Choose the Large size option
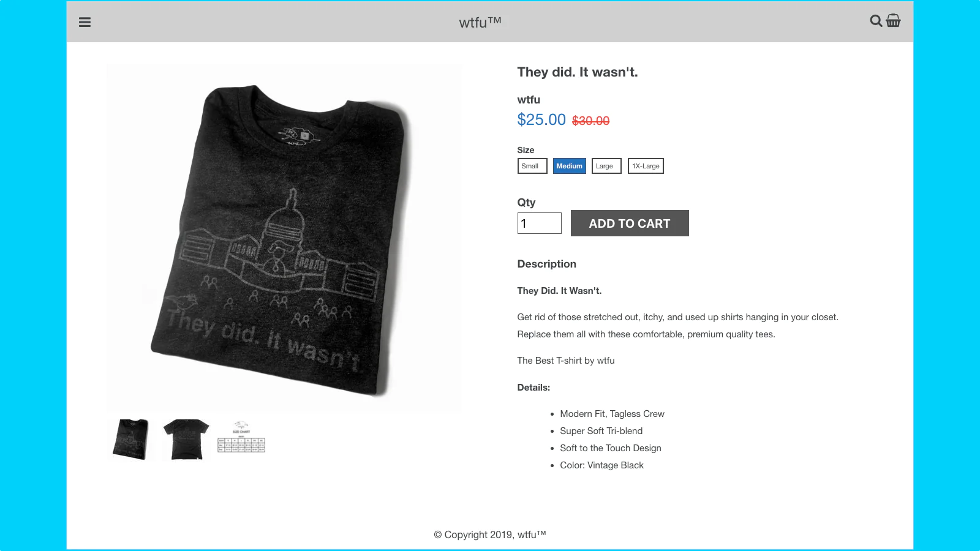Image resolution: width=980 pixels, height=551 pixels. (606, 166)
